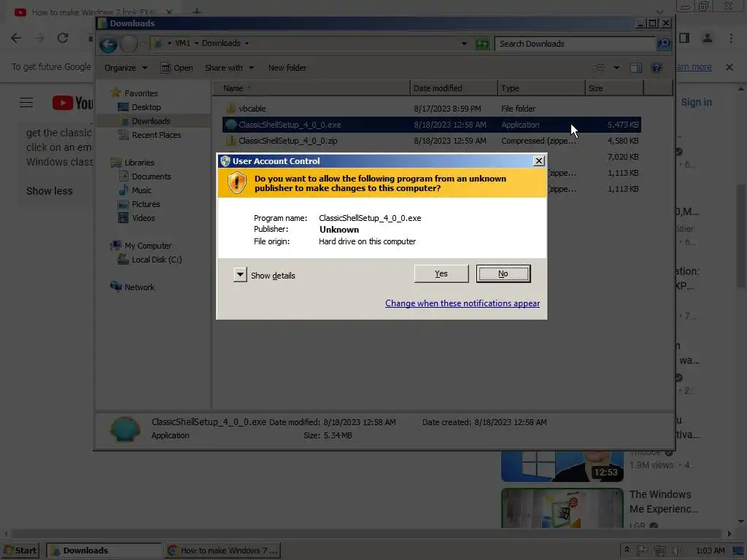Image resolution: width=747 pixels, height=560 pixels.
Task: Click the YouTube Sign in link
Action: point(696,102)
